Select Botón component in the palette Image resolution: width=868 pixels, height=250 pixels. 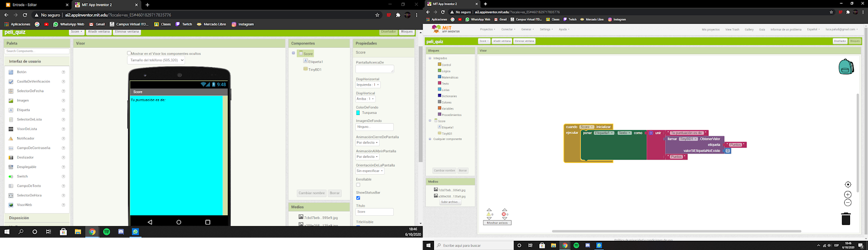click(22, 72)
